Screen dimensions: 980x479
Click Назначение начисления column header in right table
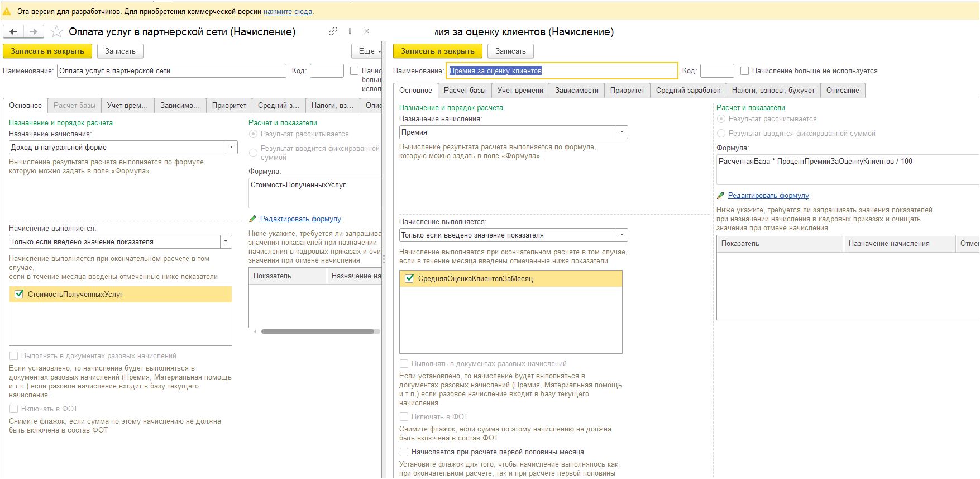900,244
